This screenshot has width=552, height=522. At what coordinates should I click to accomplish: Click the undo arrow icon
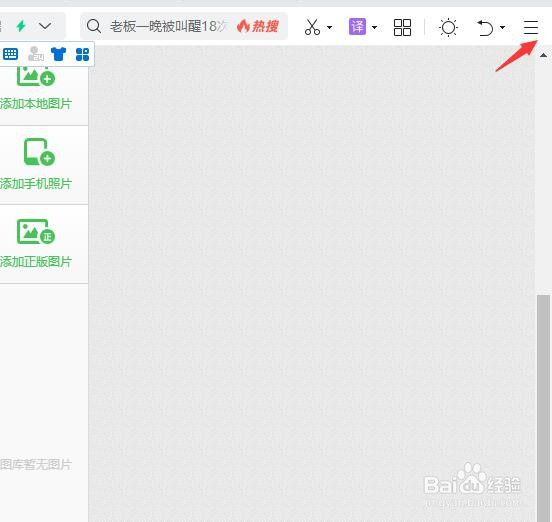(x=485, y=27)
